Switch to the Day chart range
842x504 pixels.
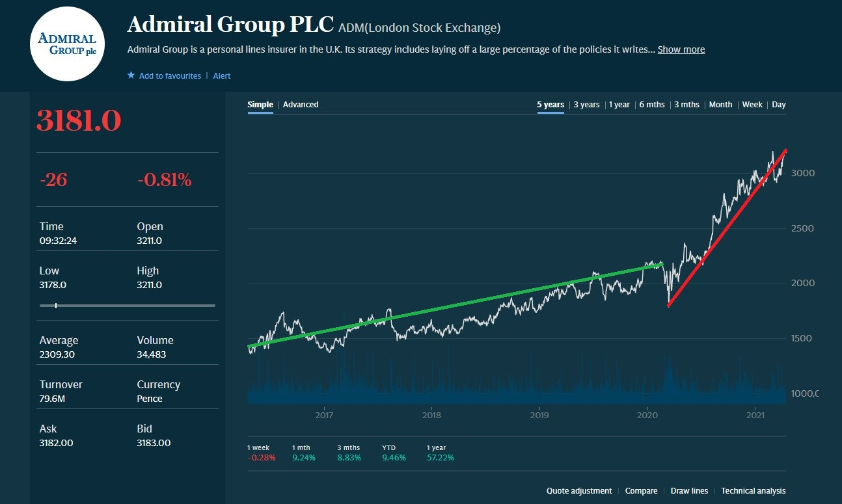coord(779,105)
